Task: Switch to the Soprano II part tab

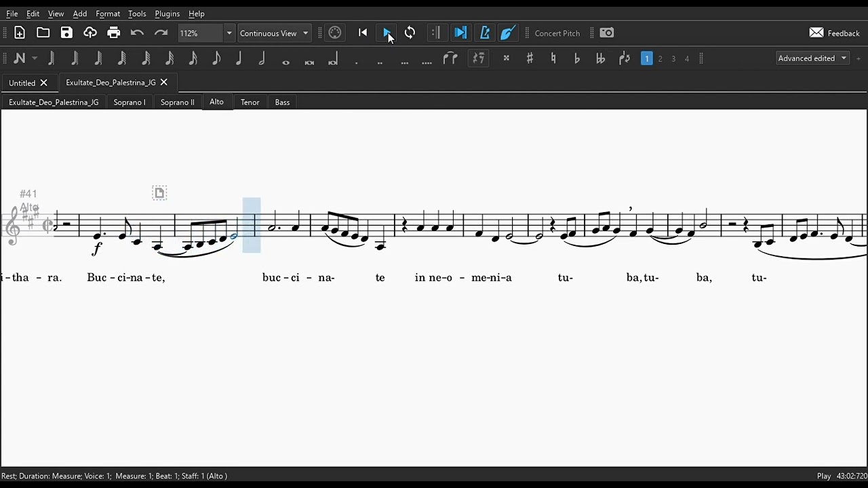Action: coord(178,102)
